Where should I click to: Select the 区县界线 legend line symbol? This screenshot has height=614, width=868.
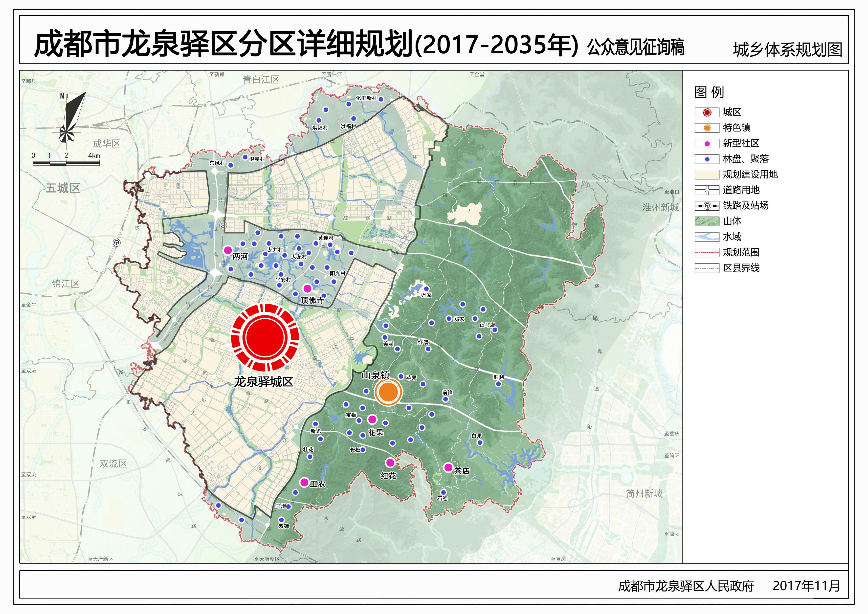pos(707,268)
